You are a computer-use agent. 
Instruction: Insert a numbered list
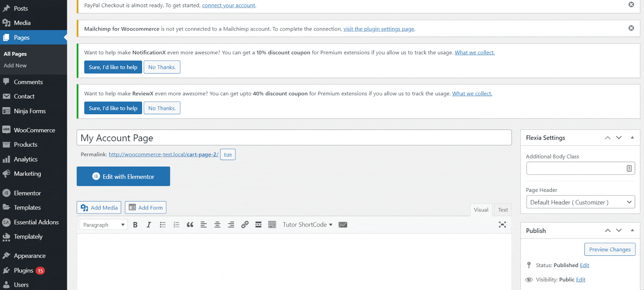click(176, 225)
